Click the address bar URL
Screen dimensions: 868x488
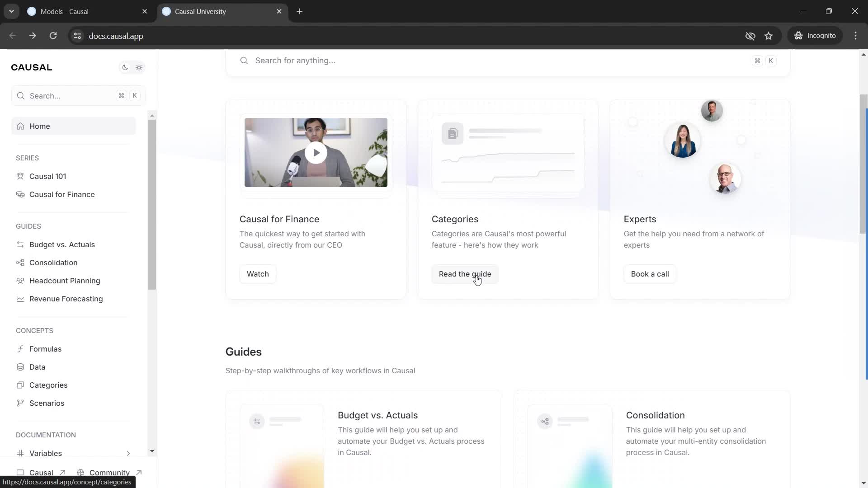pos(116,36)
